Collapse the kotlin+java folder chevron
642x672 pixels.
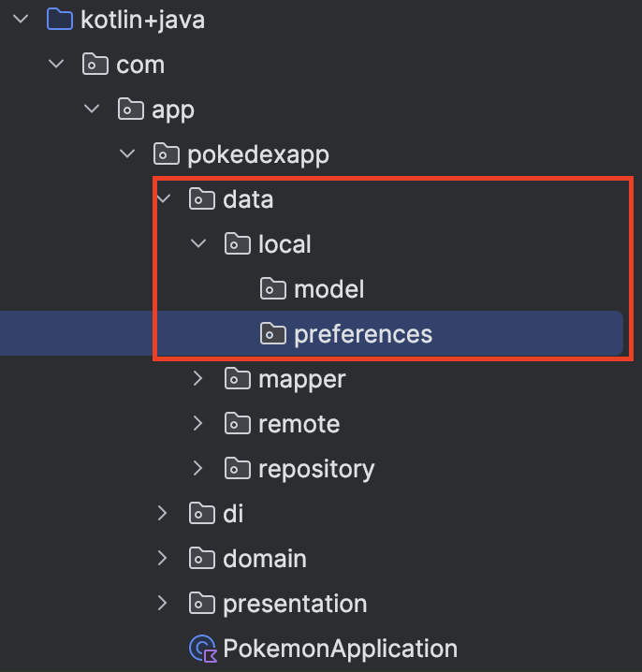click(21, 20)
